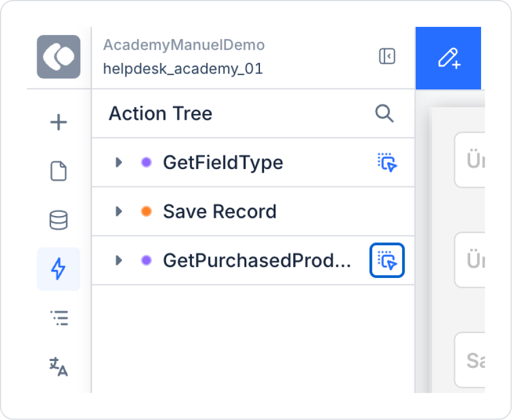This screenshot has height=420, width=512.
Task: Open the database icon in sidebar
Action: pos(58,220)
